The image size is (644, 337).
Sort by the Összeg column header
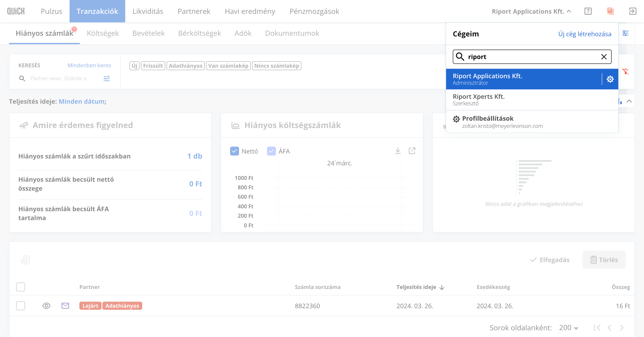(621, 287)
